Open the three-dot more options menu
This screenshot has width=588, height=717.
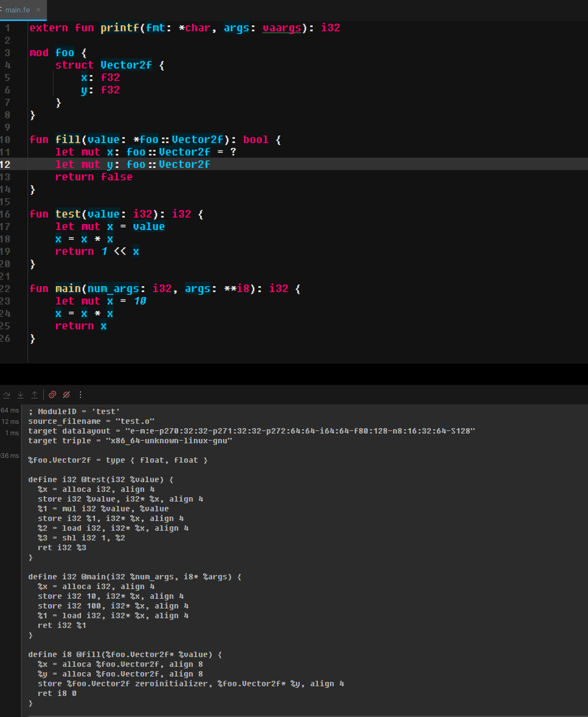pyautogui.click(x=80, y=394)
